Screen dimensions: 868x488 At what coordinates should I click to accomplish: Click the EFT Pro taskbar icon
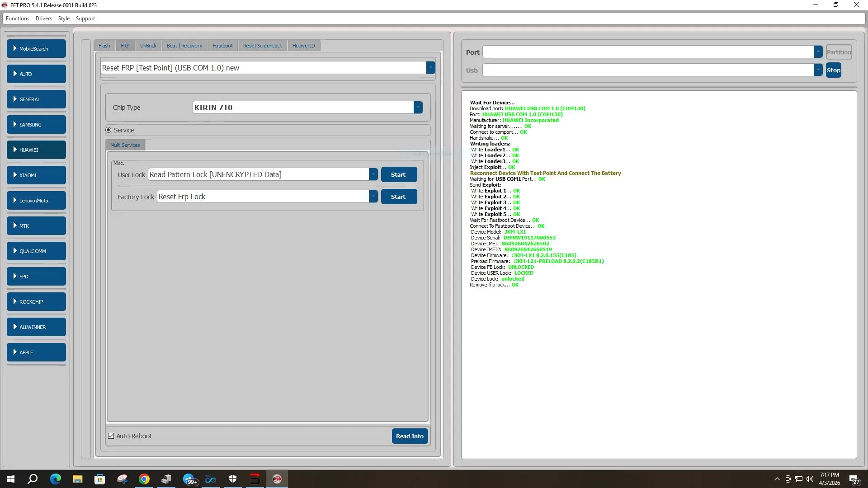point(277,479)
